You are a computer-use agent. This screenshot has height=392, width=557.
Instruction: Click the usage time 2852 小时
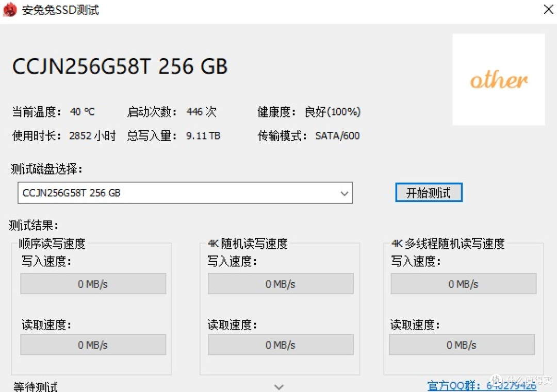tap(92, 136)
